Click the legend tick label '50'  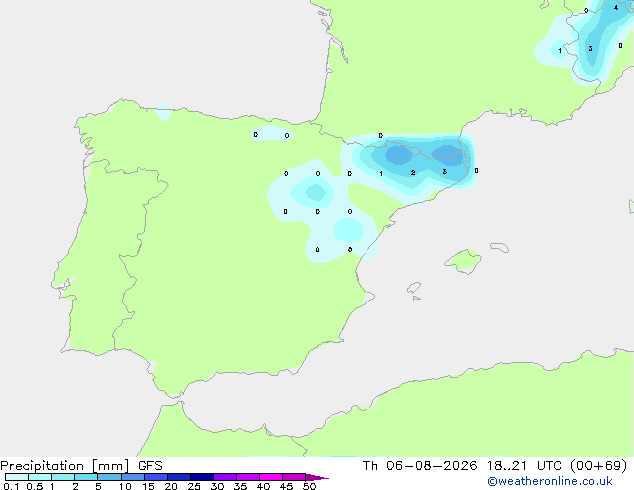point(309,486)
